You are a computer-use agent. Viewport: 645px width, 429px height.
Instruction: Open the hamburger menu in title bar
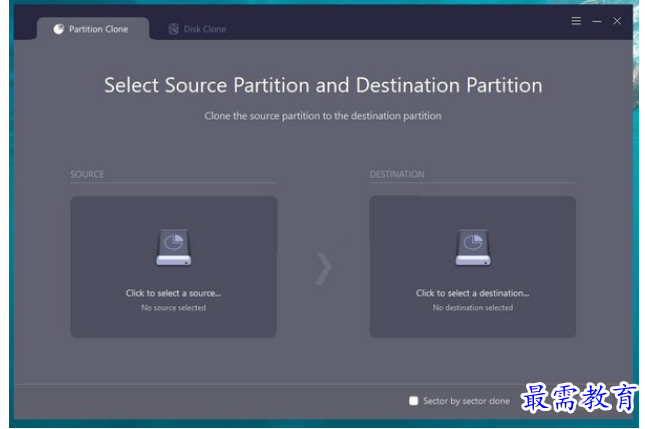(576, 21)
